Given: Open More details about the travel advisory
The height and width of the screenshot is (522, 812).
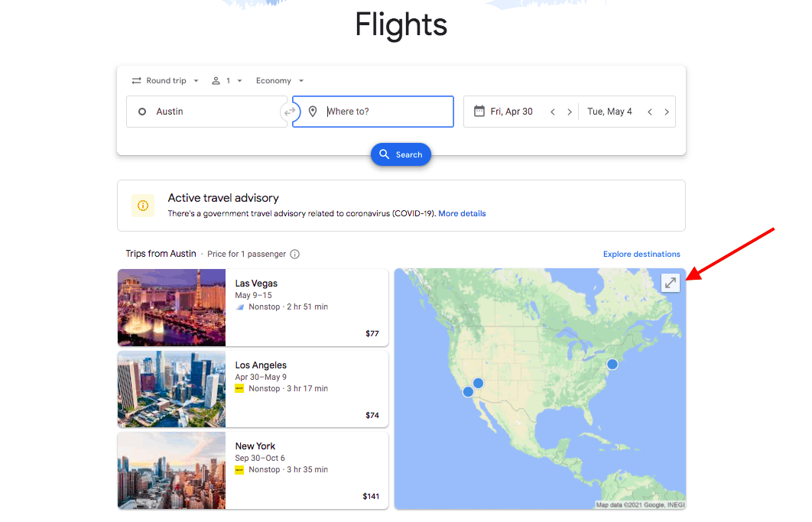Looking at the screenshot, I should (x=462, y=213).
